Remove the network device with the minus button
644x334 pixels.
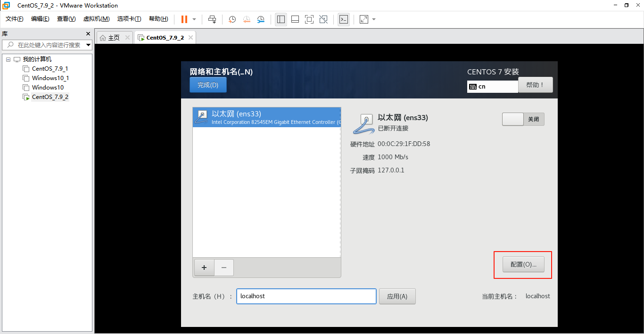pos(224,268)
